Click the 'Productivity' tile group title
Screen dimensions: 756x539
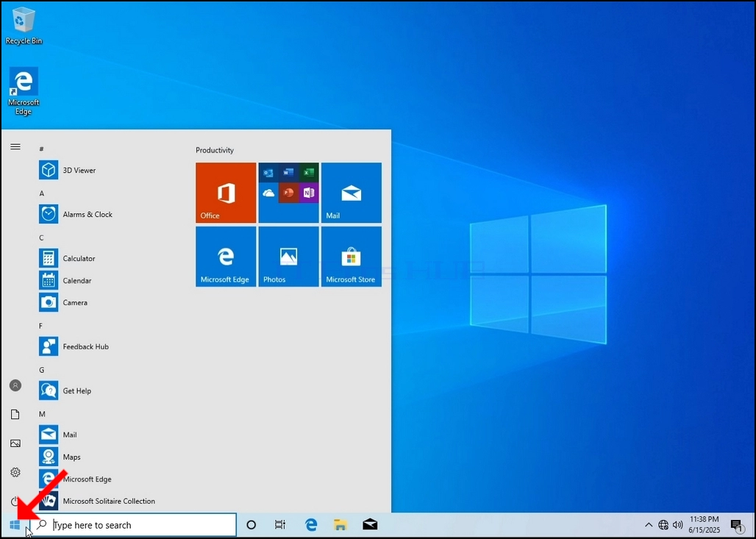pyautogui.click(x=215, y=151)
